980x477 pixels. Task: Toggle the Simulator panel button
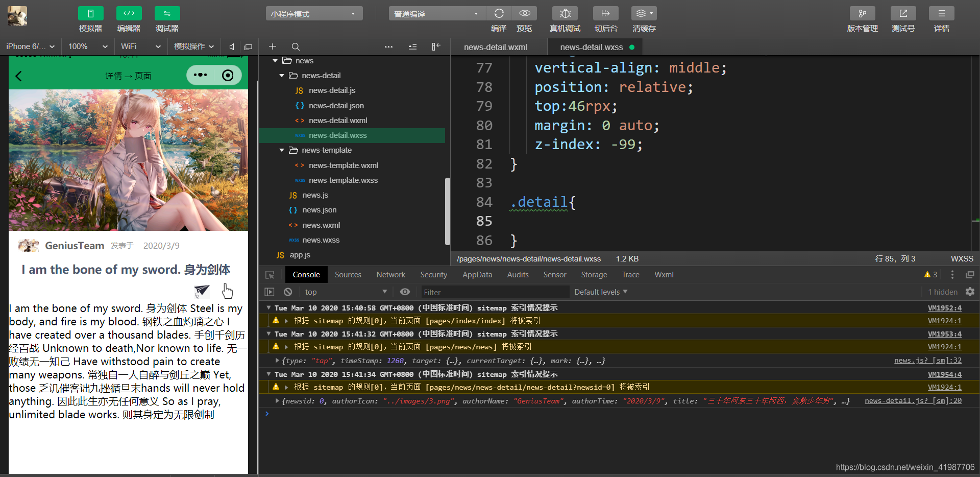(x=90, y=13)
